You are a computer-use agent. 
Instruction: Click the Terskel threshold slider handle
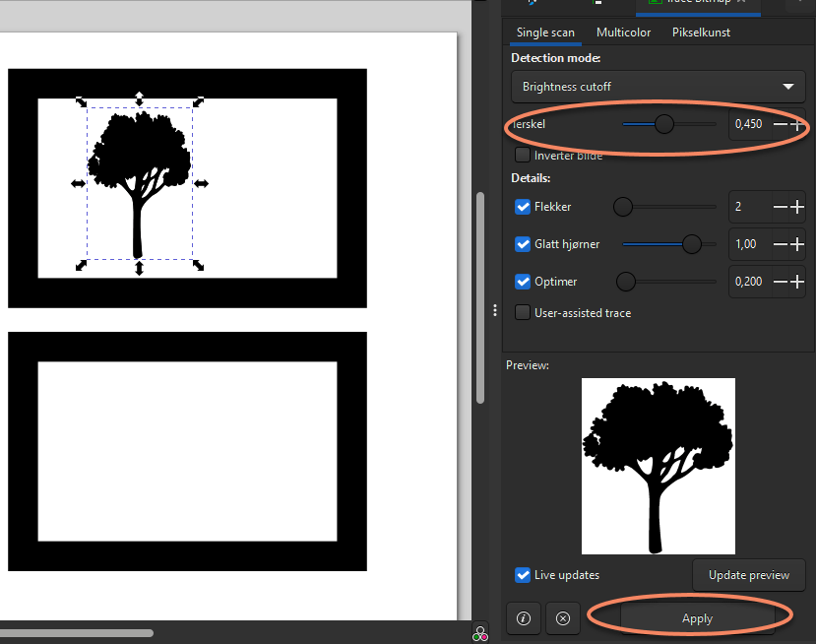[664, 124]
